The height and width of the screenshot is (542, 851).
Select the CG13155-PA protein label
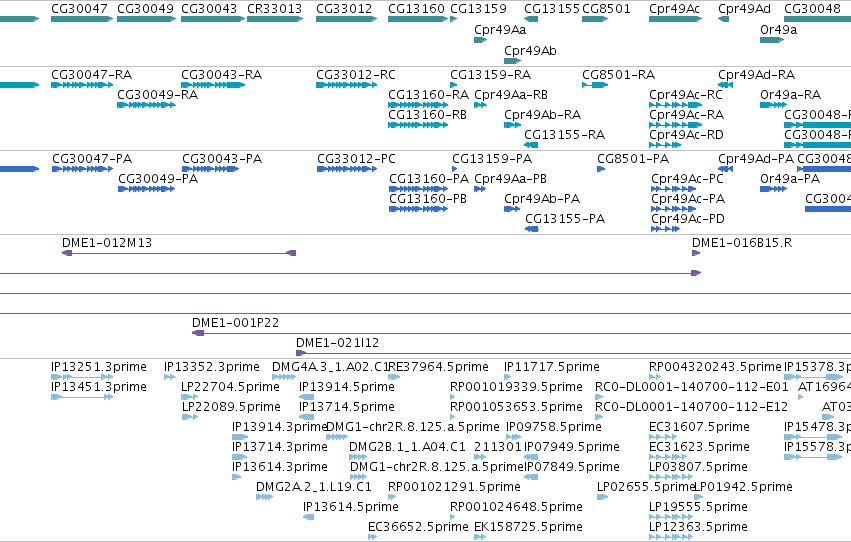(x=565, y=219)
